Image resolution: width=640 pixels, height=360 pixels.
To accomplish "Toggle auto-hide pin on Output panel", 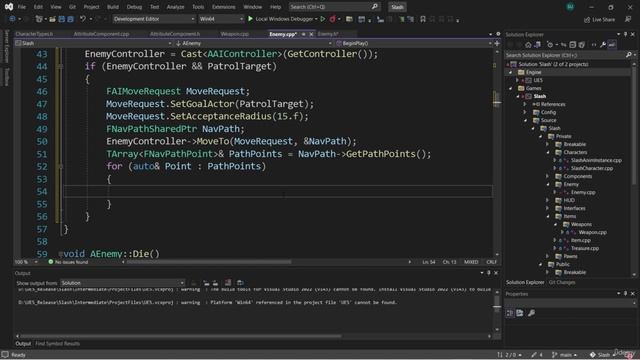I will point(489,273).
